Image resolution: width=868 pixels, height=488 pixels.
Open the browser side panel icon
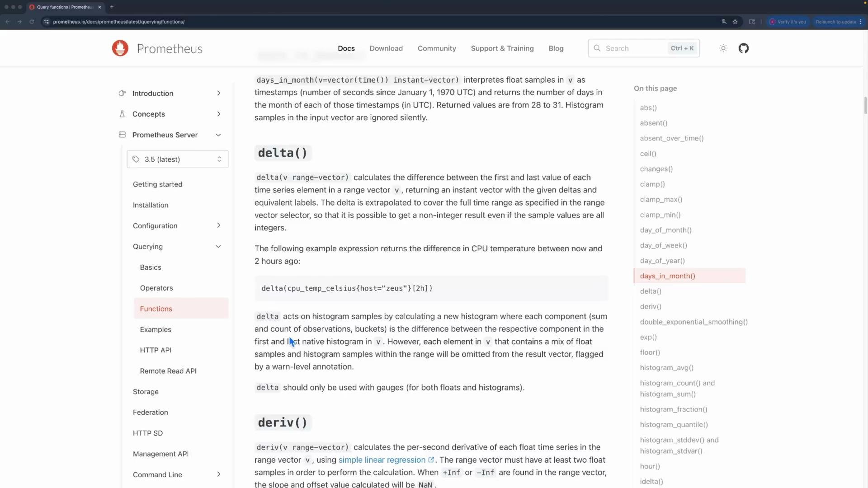click(752, 22)
